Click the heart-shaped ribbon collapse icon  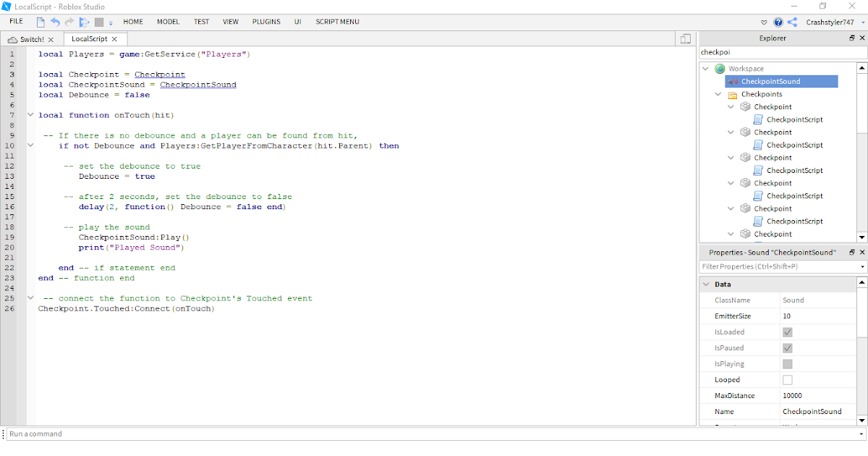[765, 22]
